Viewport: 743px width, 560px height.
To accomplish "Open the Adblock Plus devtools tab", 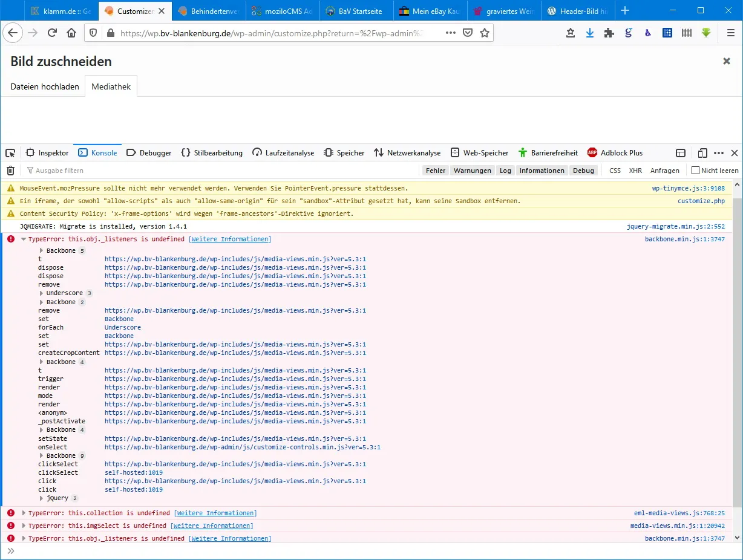I will [615, 153].
